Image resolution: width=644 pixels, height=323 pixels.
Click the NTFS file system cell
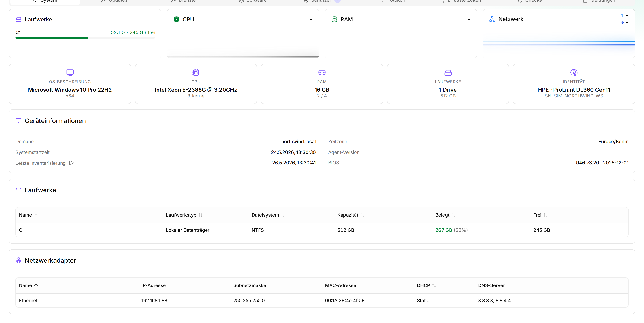pyautogui.click(x=258, y=230)
